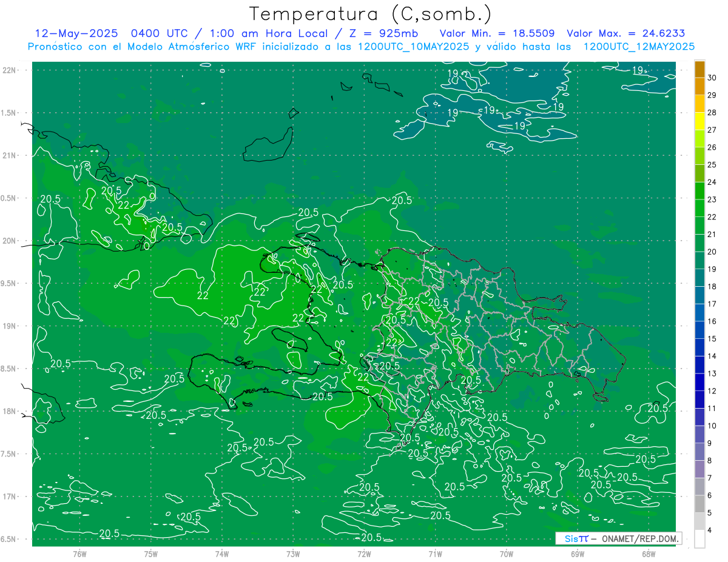Click the '14' label on the color scale
This screenshot has width=728, height=562.
pyautogui.click(x=712, y=356)
